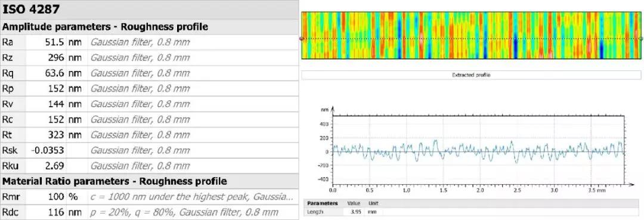Screen dimensions: 644x220
Task: Click the Unit column header under the plot
Action: click(x=373, y=203)
